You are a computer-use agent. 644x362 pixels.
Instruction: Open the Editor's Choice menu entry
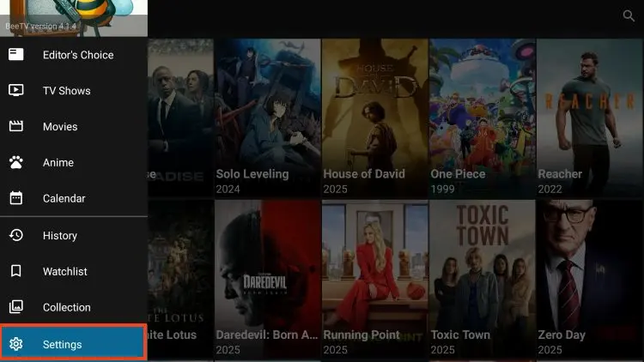(74, 55)
